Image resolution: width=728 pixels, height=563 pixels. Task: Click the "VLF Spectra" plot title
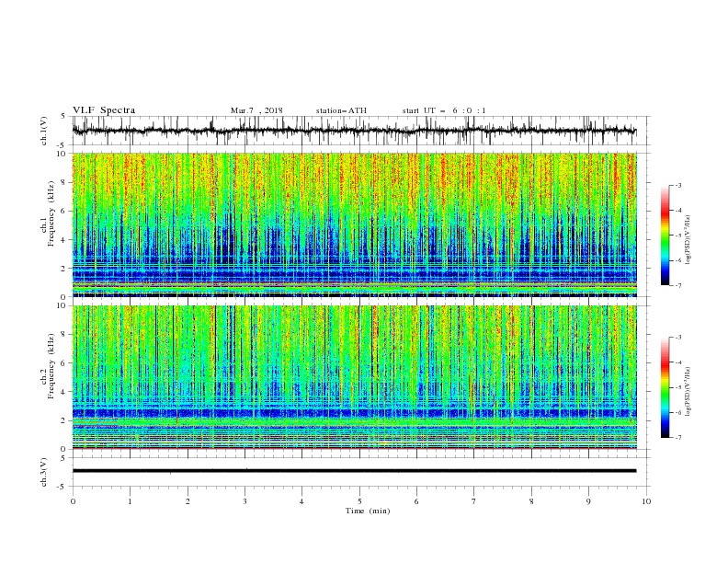point(104,110)
